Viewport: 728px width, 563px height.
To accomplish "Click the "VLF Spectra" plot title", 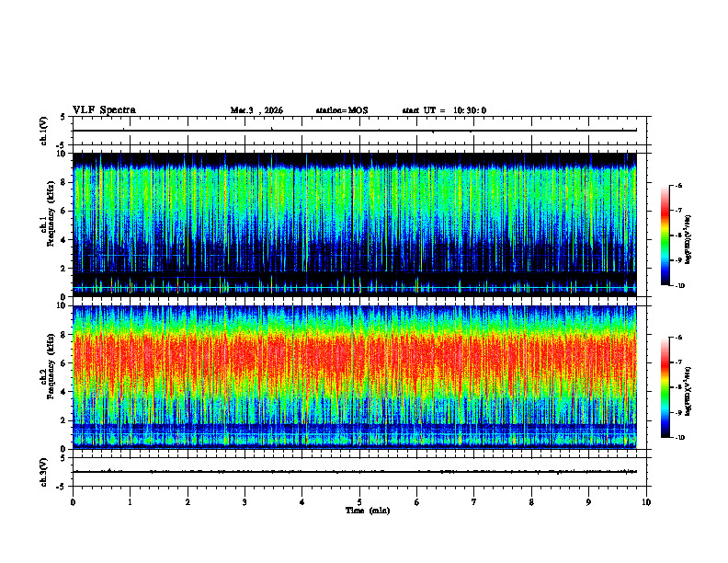I will click(104, 110).
